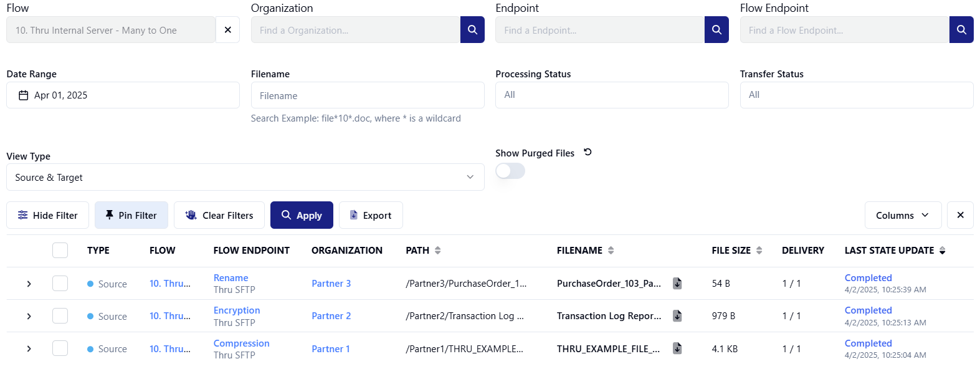Screen dimensions: 980x379
Task: Download the THRU_EXAMPLE_FILE via its icon
Action: click(677, 348)
